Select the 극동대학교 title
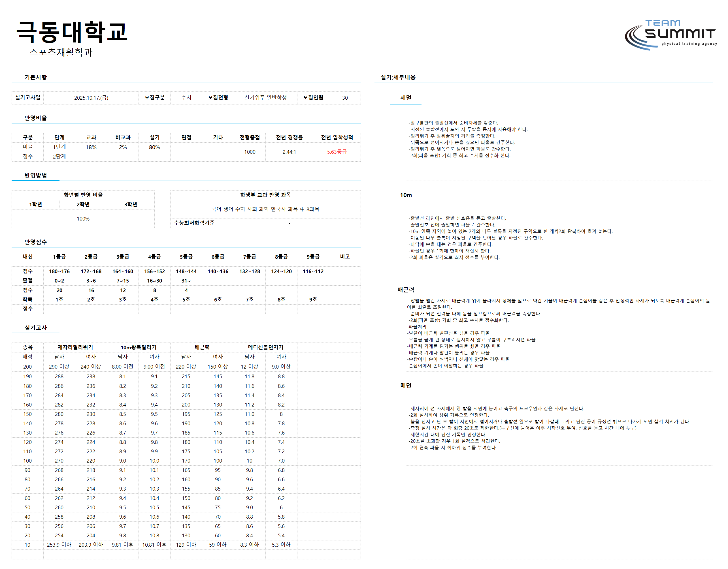 click(x=72, y=32)
